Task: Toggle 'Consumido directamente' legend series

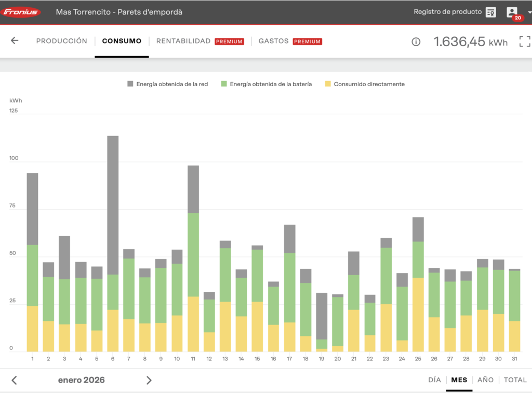Action: click(364, 84)
